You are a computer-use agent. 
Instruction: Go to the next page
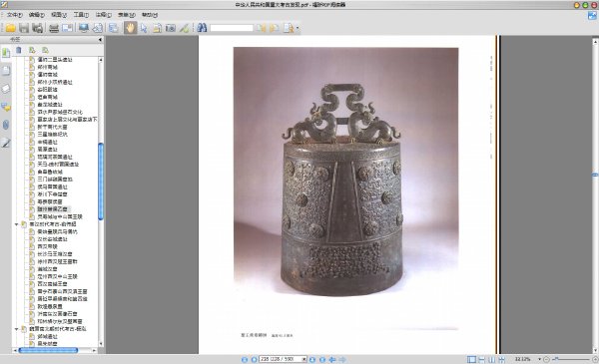[x=312, y=359]
